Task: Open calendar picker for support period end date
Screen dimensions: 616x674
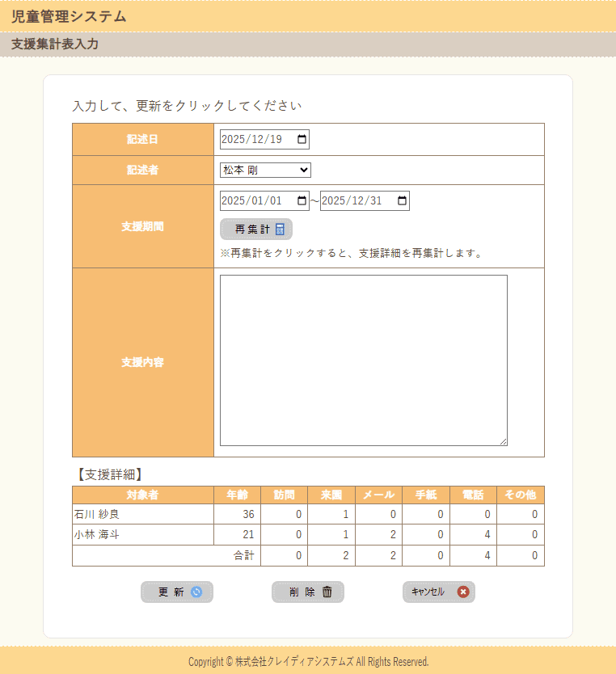Action: [402, 201]
